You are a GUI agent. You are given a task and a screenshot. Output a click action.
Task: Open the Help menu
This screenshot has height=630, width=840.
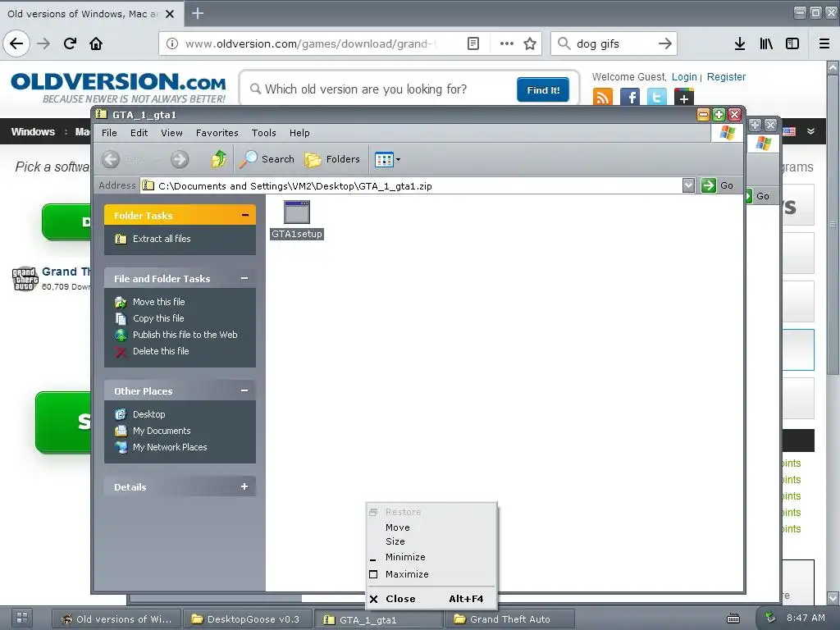click(x=299, y=133)
